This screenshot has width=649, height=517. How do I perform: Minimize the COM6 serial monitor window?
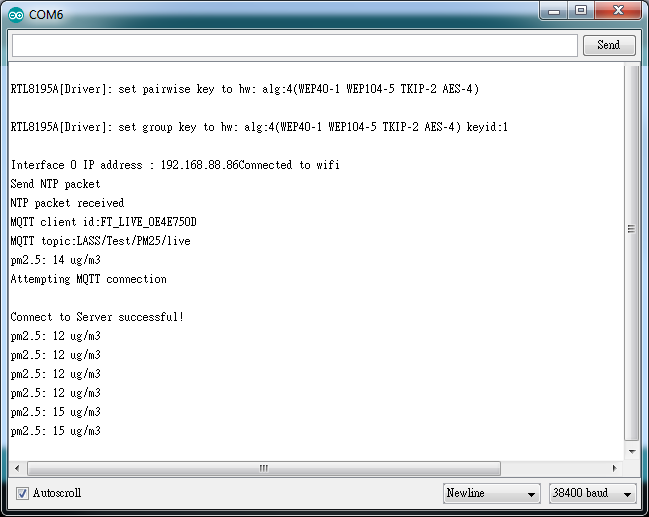tap(554, 11)
